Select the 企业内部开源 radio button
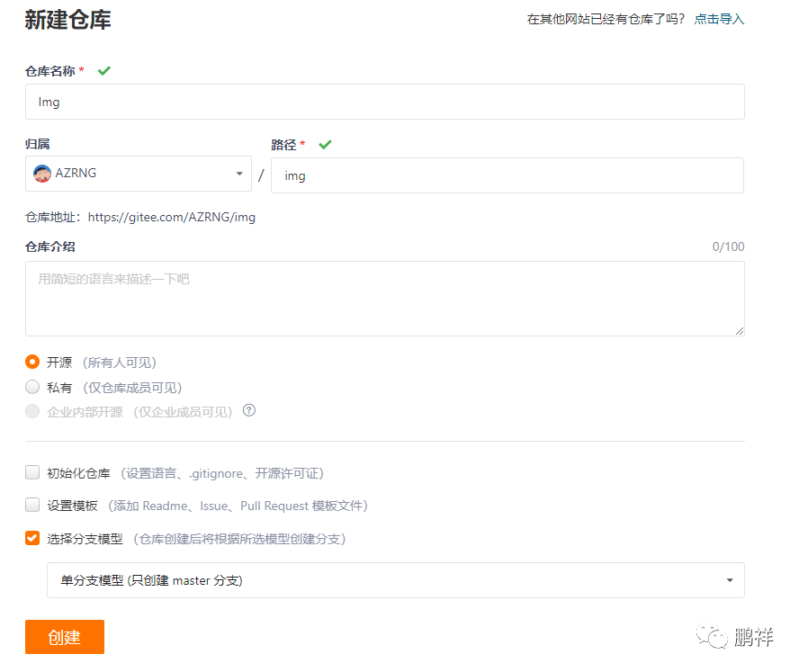 32,411
